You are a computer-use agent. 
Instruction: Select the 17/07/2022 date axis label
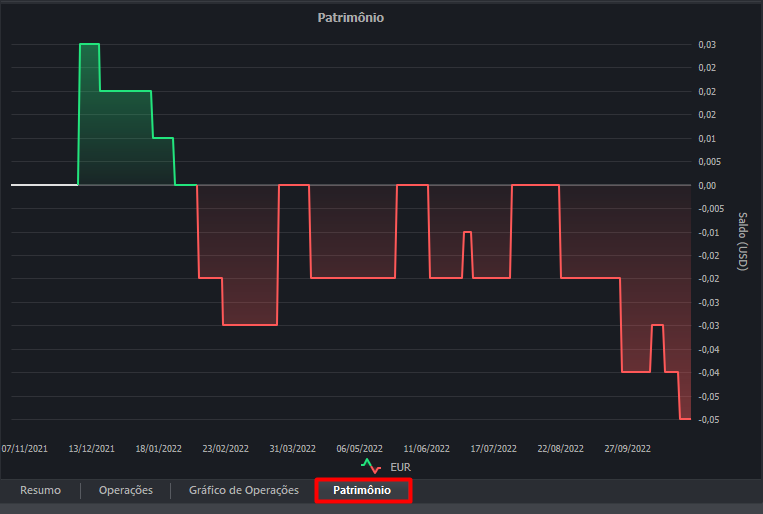[493, 449]
